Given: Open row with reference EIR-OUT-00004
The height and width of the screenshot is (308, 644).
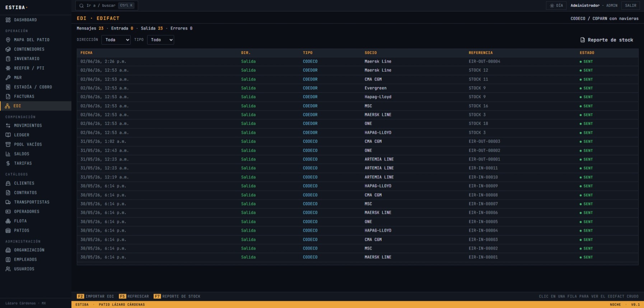Looking at the screenshot, I should 358,61.
